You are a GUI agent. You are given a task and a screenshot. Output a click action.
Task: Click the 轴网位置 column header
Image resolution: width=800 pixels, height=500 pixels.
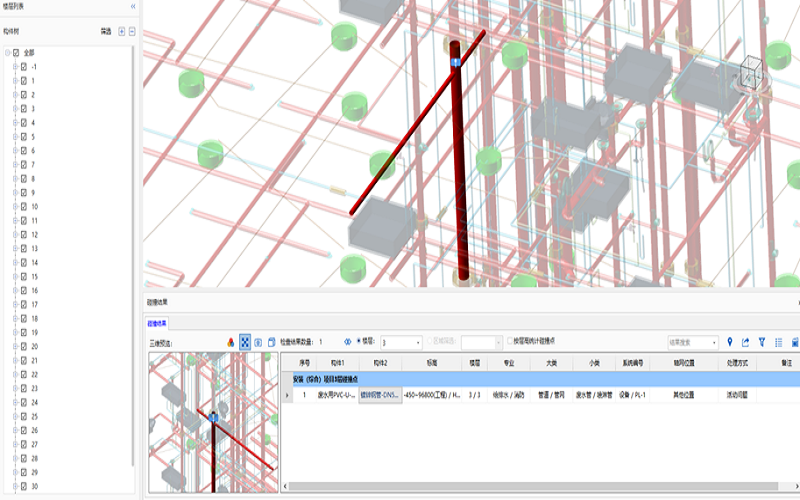tap(684, 363)
